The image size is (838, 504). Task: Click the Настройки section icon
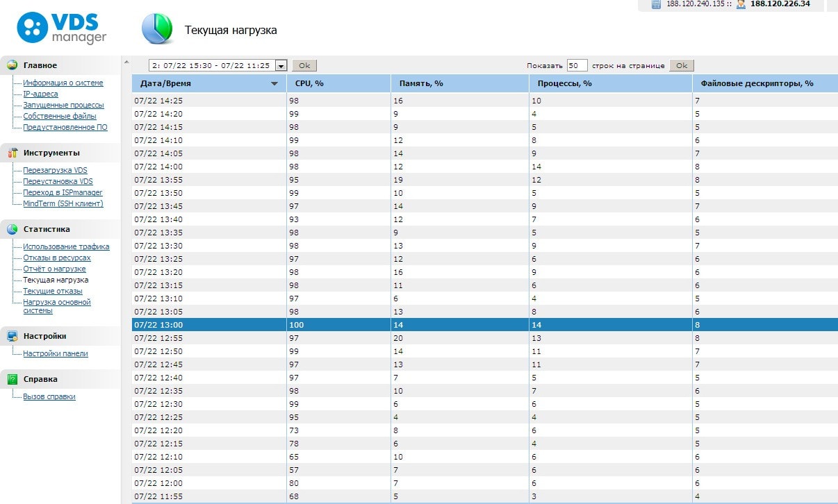(x=12, y=336)
